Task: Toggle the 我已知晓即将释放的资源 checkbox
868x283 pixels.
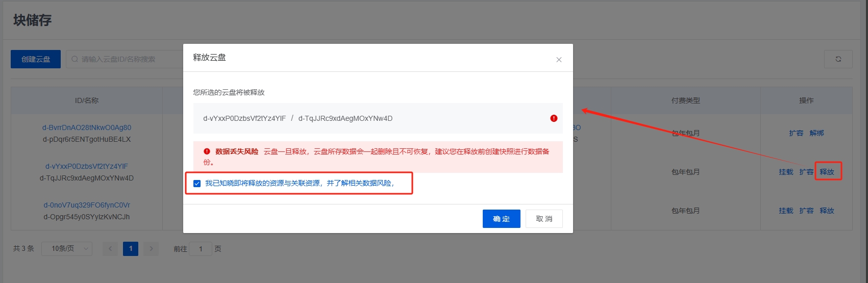Action: [197, 184]
